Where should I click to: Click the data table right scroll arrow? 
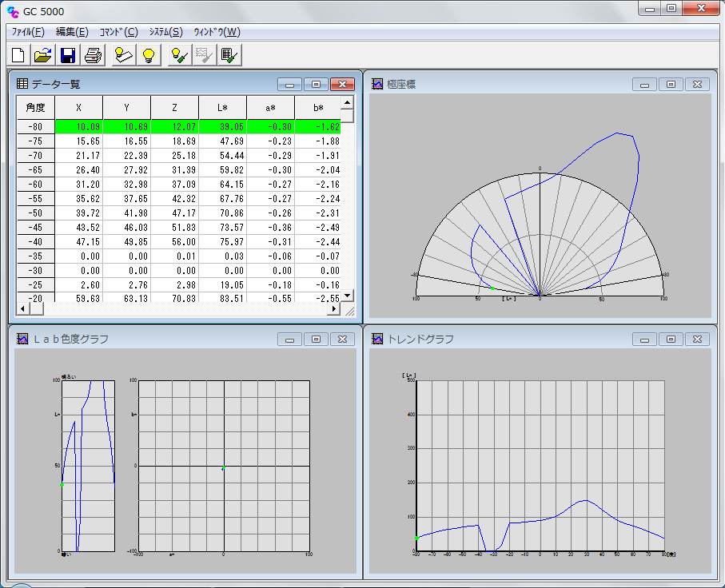[334, 308]
